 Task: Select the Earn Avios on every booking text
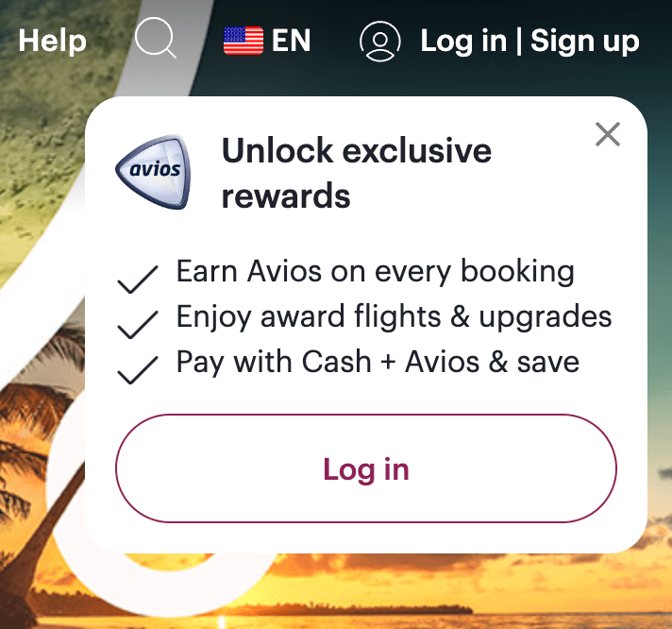tap(376, 272)
